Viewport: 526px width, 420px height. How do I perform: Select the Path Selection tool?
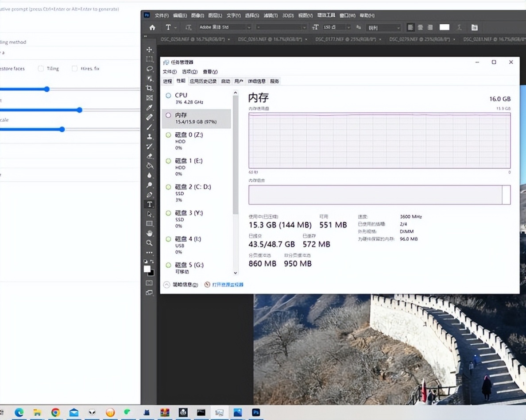coord(150,214)
